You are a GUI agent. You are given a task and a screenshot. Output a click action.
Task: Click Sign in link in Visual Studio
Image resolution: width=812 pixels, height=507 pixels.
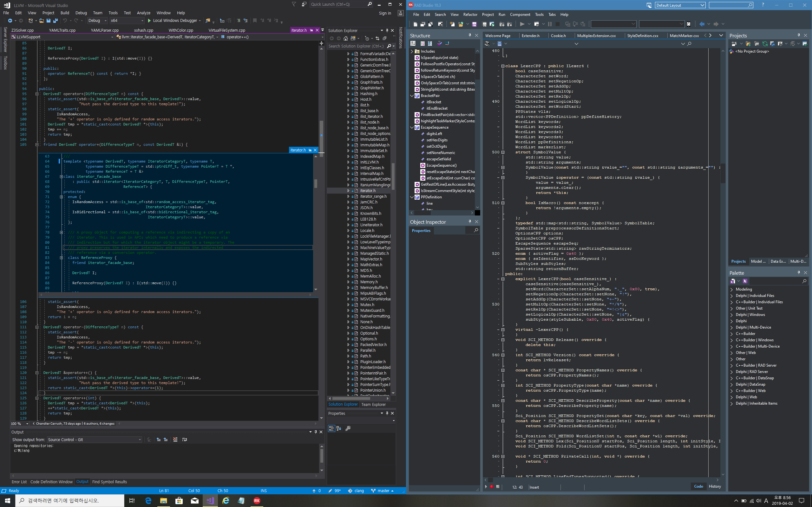(x=385, y=13)
